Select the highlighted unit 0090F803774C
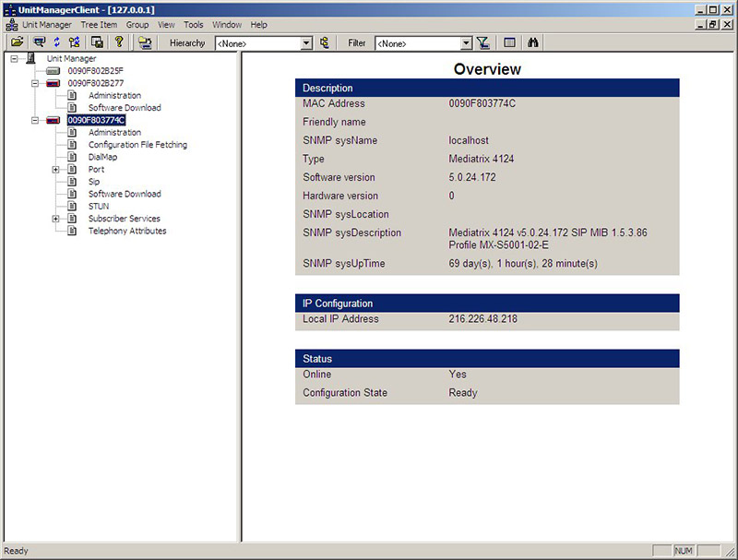This screenshot has height=560, width=738. click(x=96, y=120)
